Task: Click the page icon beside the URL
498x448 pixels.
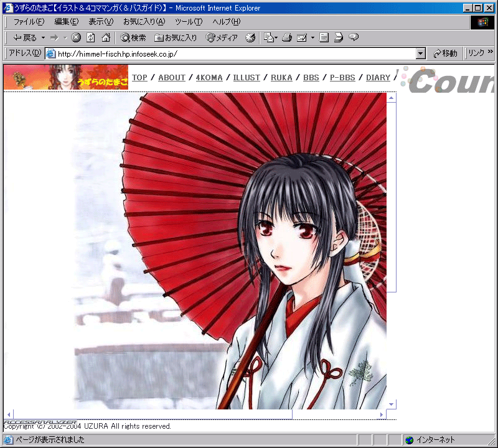Action: 51,54
